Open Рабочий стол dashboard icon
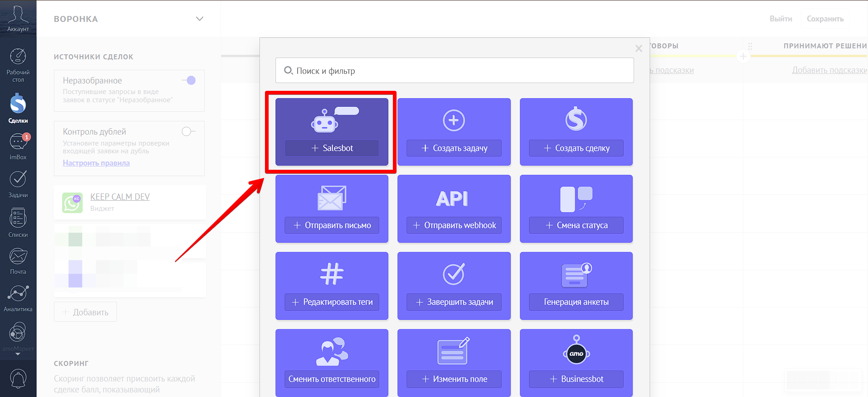 tap(18, 57)
